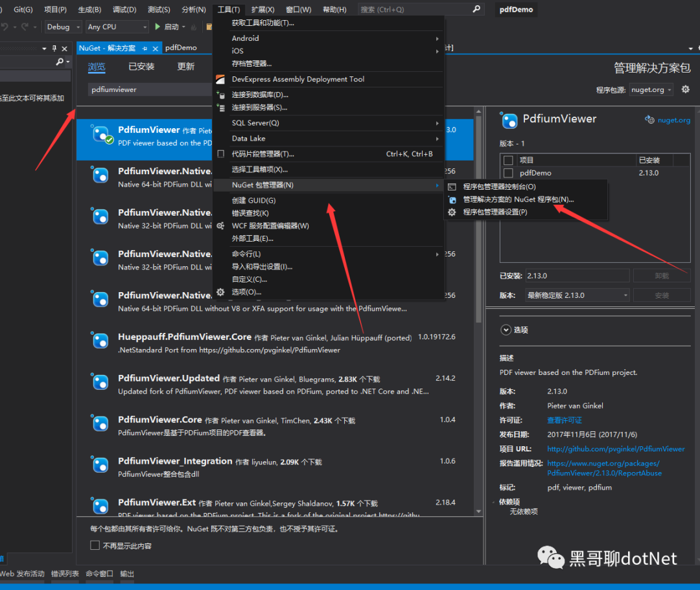Image resolution: width=700 pixels, height=590 pixels.
Task: Switch to the 已安装 tab
Action: click(141, 67)
